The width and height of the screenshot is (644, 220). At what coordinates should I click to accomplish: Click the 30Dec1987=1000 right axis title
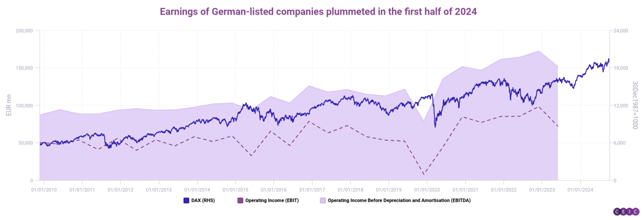tap(635, 105)
